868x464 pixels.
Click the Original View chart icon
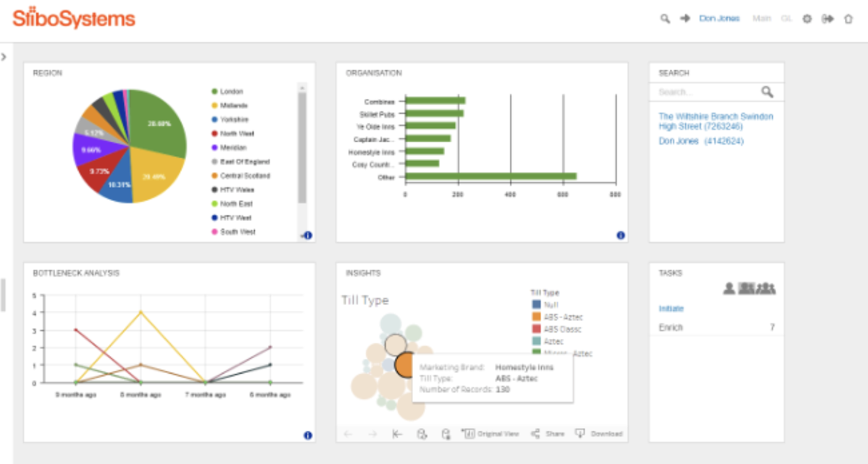(468, 434)
